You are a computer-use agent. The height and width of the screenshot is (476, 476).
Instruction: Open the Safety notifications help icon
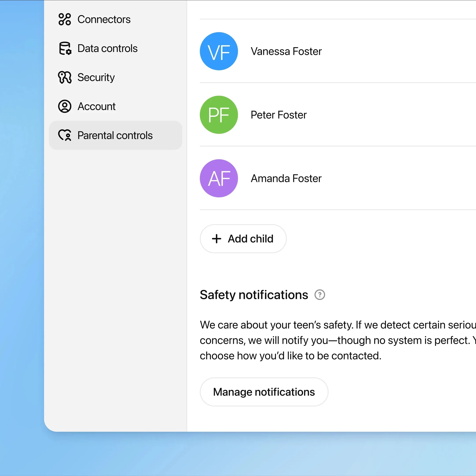click(x=320, y=295)
